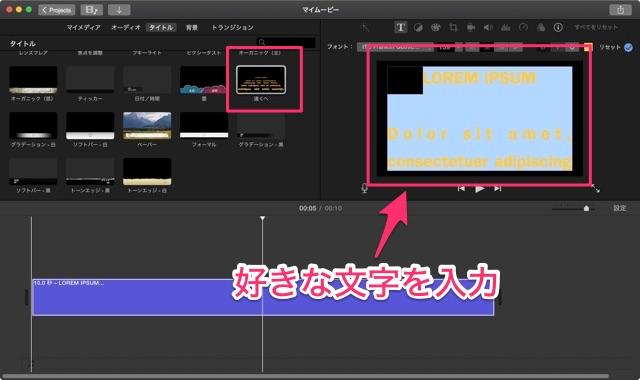Open the volume speaker icon
This screenshot has height=380, width=640.
pyautogui.click(x=488, y=27)
